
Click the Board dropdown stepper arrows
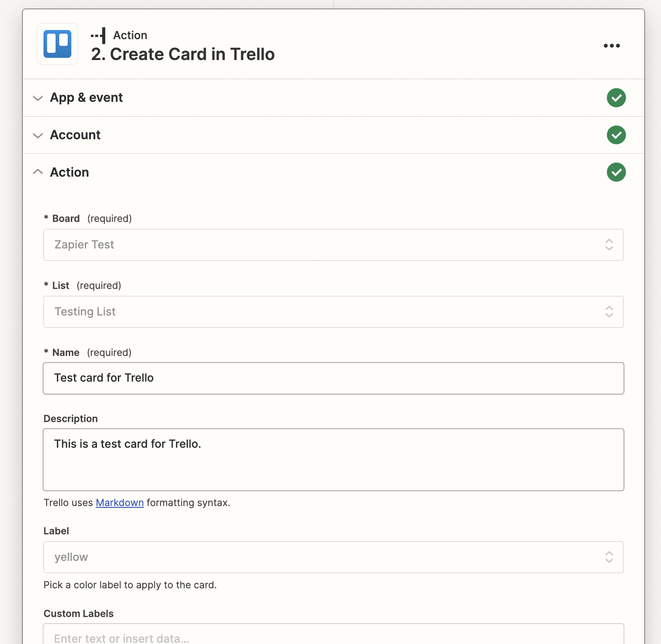tap(609, 245)
